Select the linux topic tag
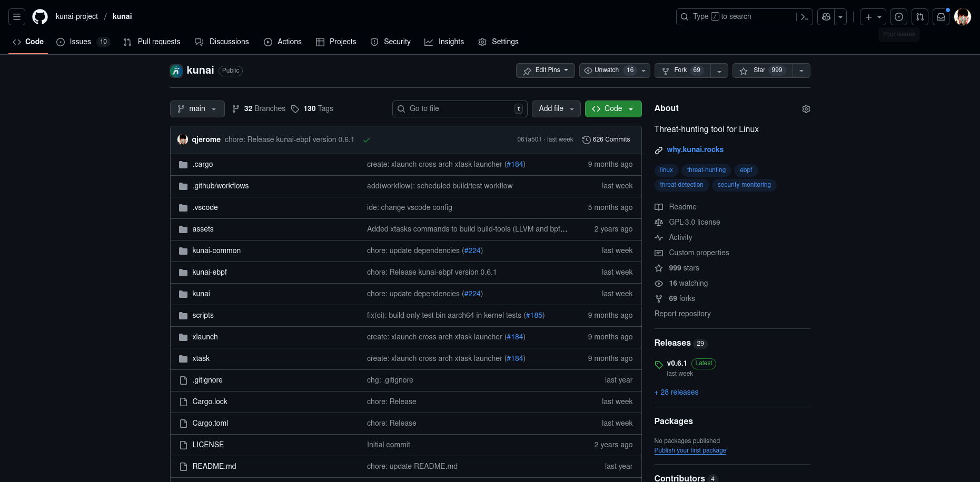 (x=667, y=170)
